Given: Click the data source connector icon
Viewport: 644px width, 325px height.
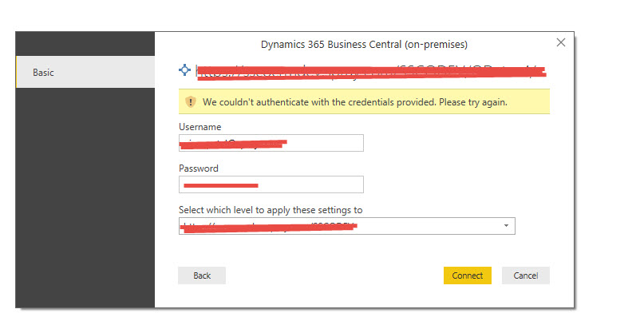Looking at the screenshot, I should [x=185, y=69].
